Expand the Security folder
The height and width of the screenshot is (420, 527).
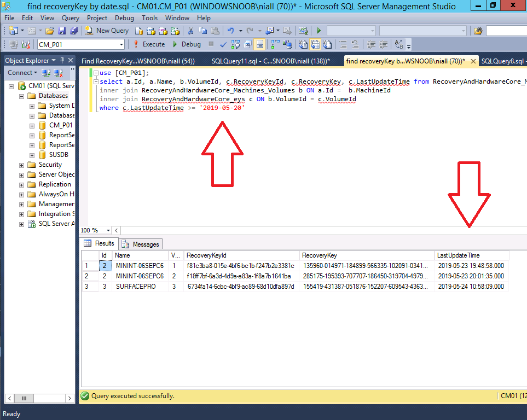21,165
